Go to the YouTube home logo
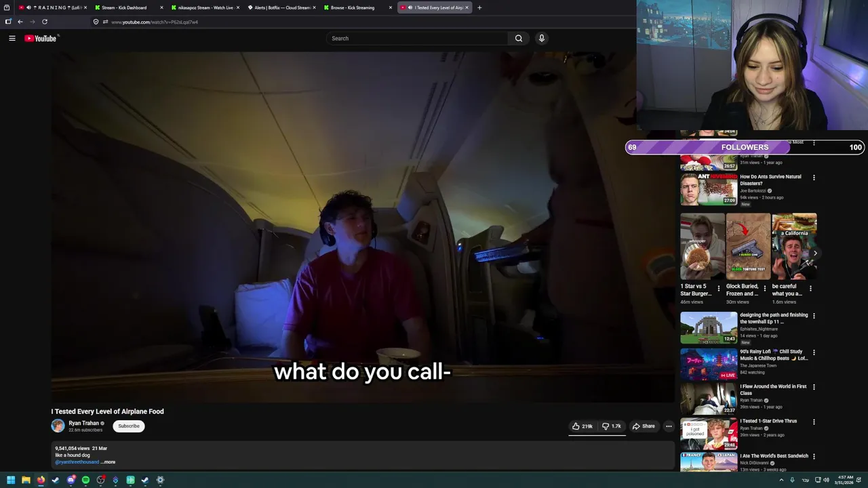 (41, 39)
